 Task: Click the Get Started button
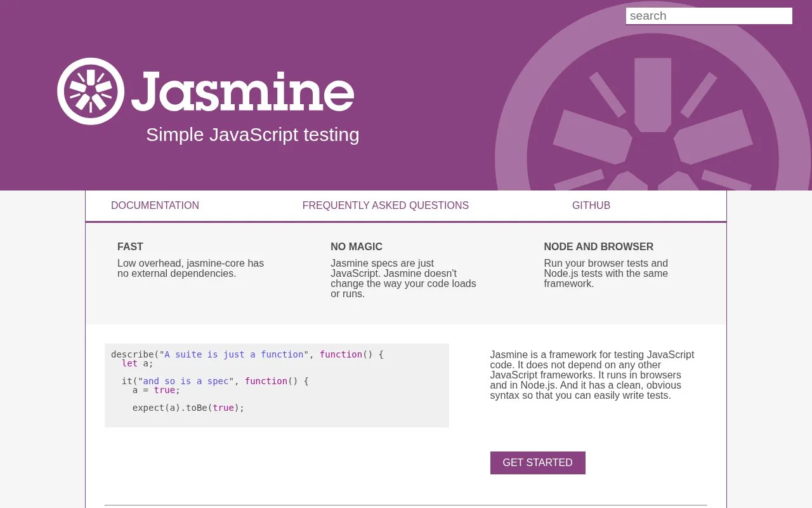coord(537,463)
